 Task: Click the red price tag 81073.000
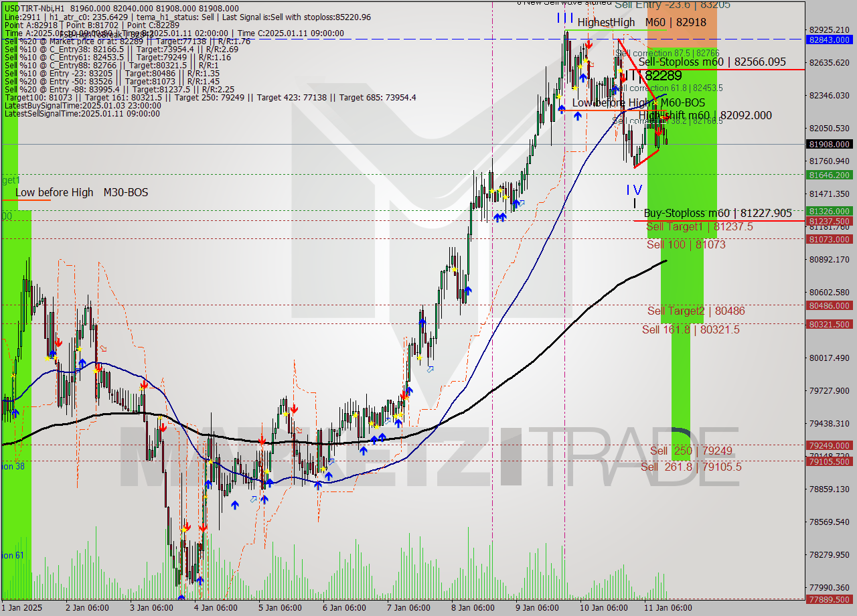830,239
